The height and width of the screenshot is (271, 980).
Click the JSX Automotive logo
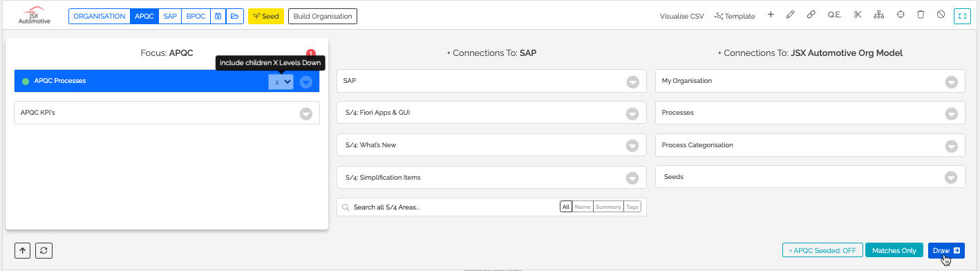[x=34, y=16]
